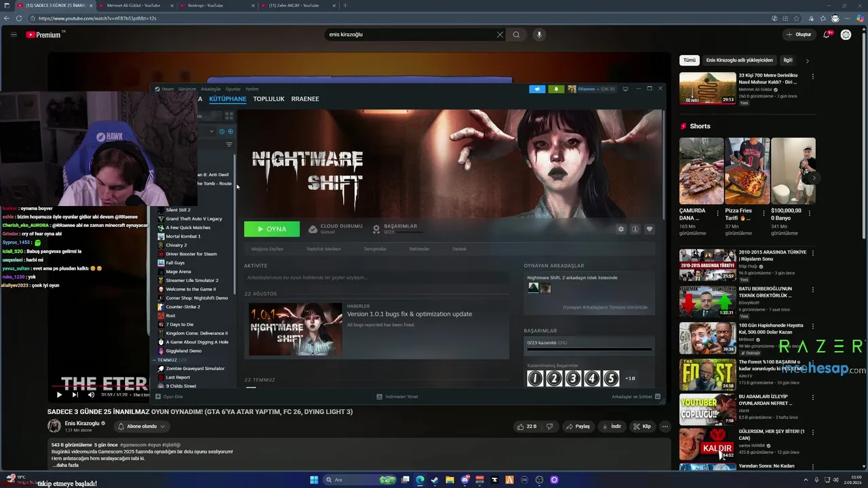Expand the library filter dropdown chevron

click(212, 131)
